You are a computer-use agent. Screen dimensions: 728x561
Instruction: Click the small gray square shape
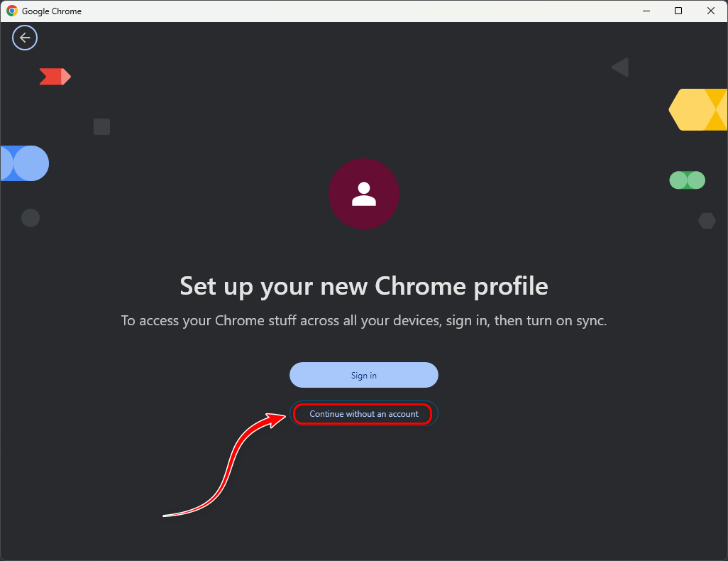click(x=102, y=127)
